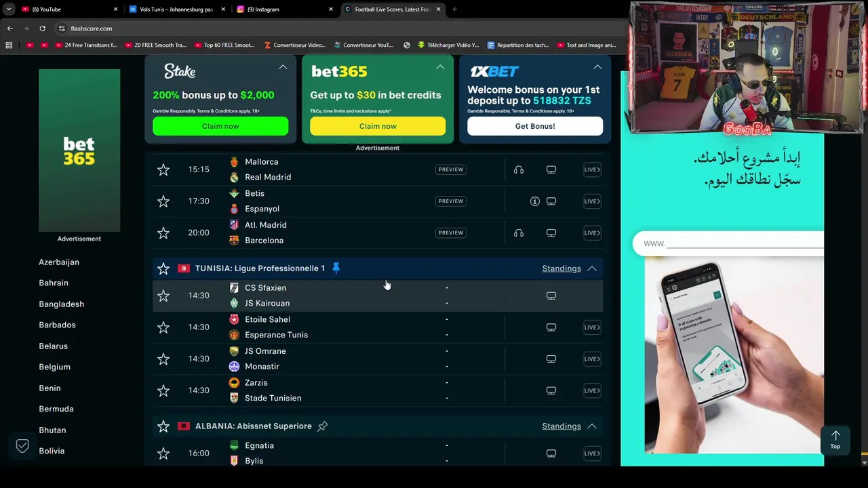Open info icon on Betis vs Espanyol row
Screen dimensions: 868x488
(535, 201)
